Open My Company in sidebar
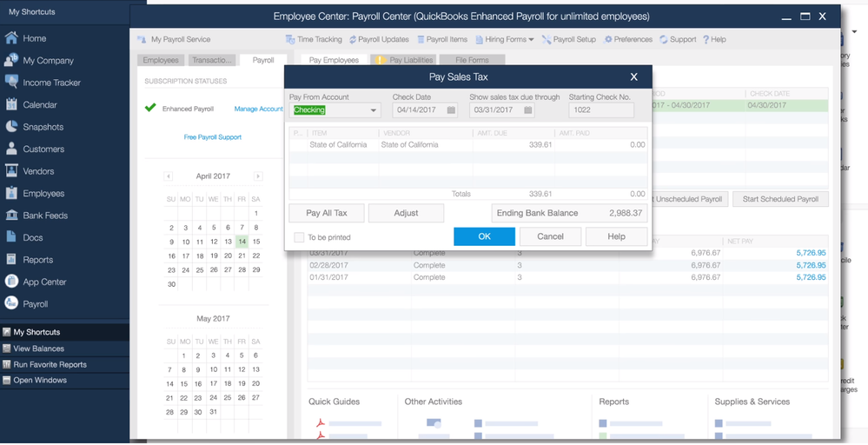Image resolution: width=868 pixels, height=445 pixels. (39, 60)
